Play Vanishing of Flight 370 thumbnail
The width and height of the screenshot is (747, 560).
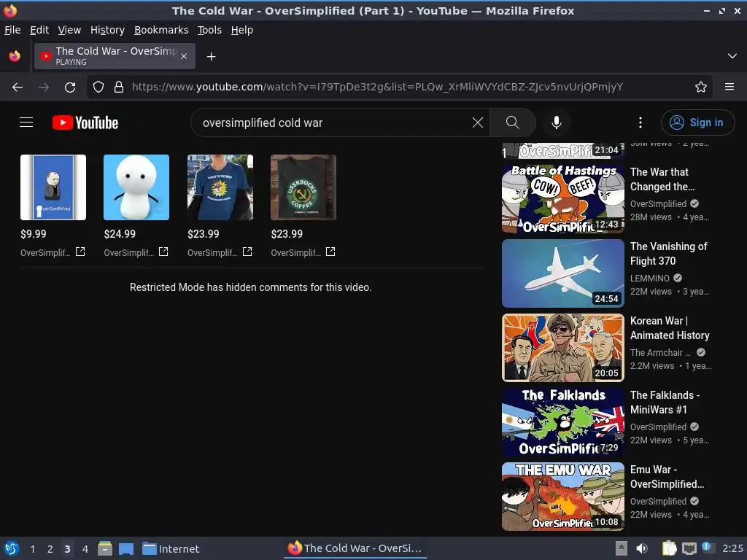point(563,273)
